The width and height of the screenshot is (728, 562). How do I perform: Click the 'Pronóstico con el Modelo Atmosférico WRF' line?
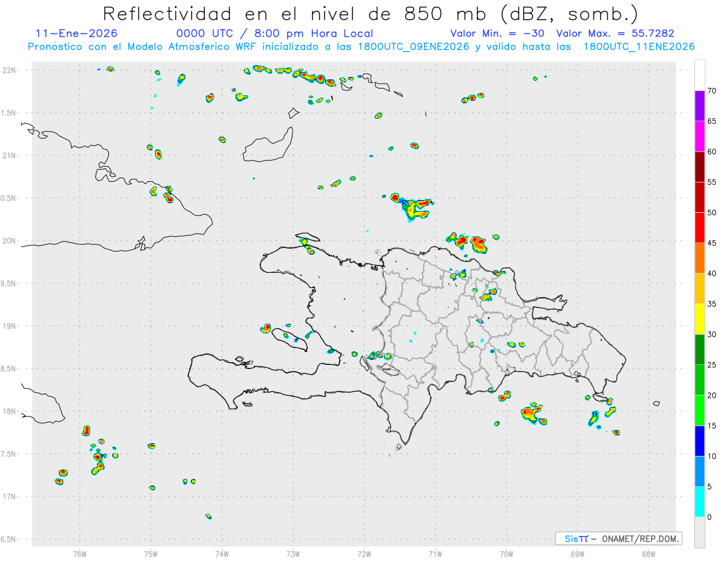click(x=361, y=47)
